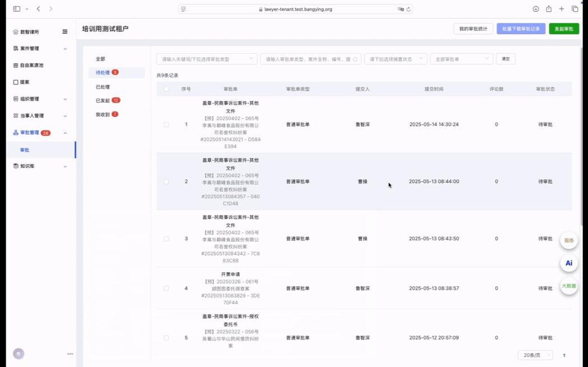Open the 搁置状态 dropdown
588x367 pixels.
click(395, 59)
